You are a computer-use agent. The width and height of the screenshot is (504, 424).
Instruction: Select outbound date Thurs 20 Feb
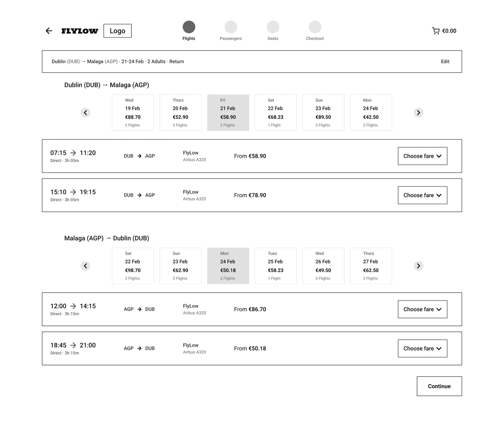pyautogui.click(x=180, y=112)
